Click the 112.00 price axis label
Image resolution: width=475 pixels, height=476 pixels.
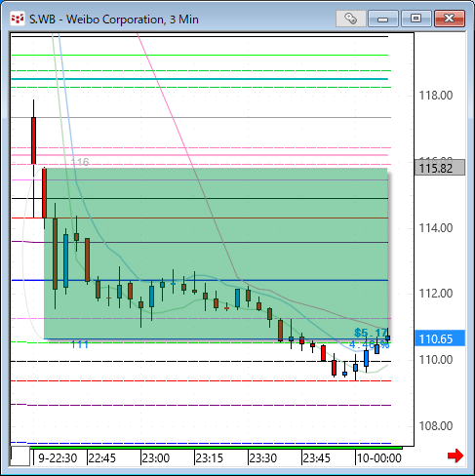click(436, 294)
